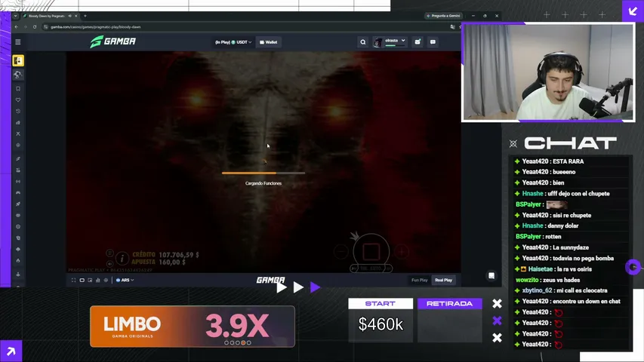Screen dimensions: 644x362
Task: Switch to Fun Play mode
Action: [419, 280]
